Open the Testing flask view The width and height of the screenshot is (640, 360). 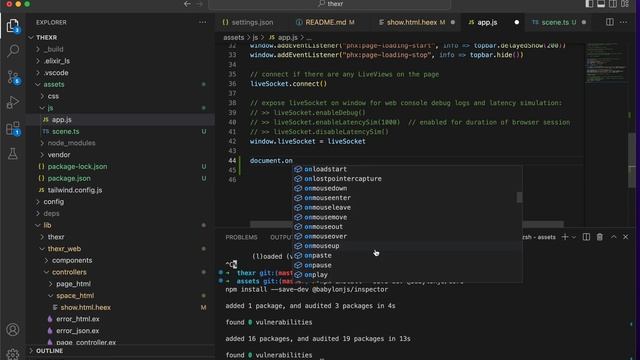pos(13,154)
